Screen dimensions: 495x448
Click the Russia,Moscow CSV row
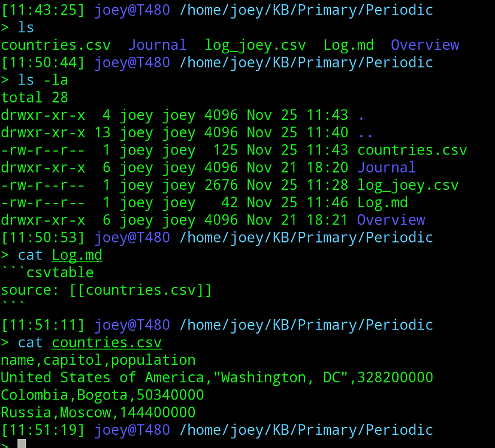coord(98,413)
